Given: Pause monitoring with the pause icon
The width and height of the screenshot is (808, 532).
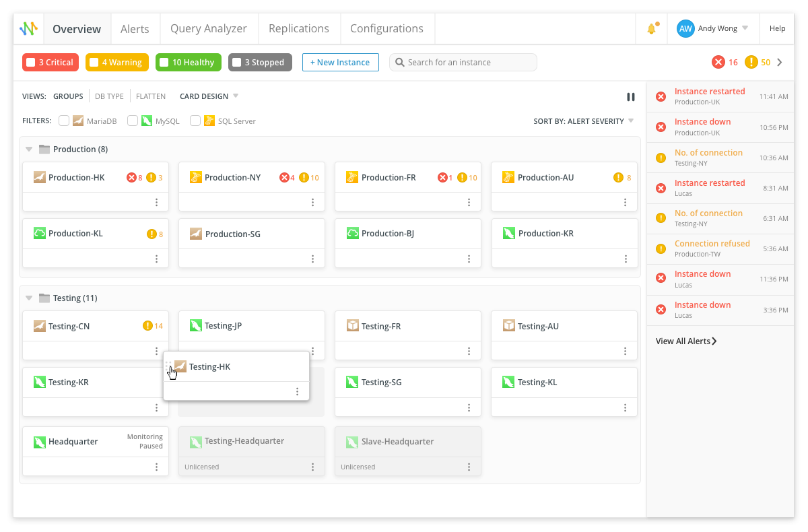Looking at the screenshot, I should pos(631,97).
